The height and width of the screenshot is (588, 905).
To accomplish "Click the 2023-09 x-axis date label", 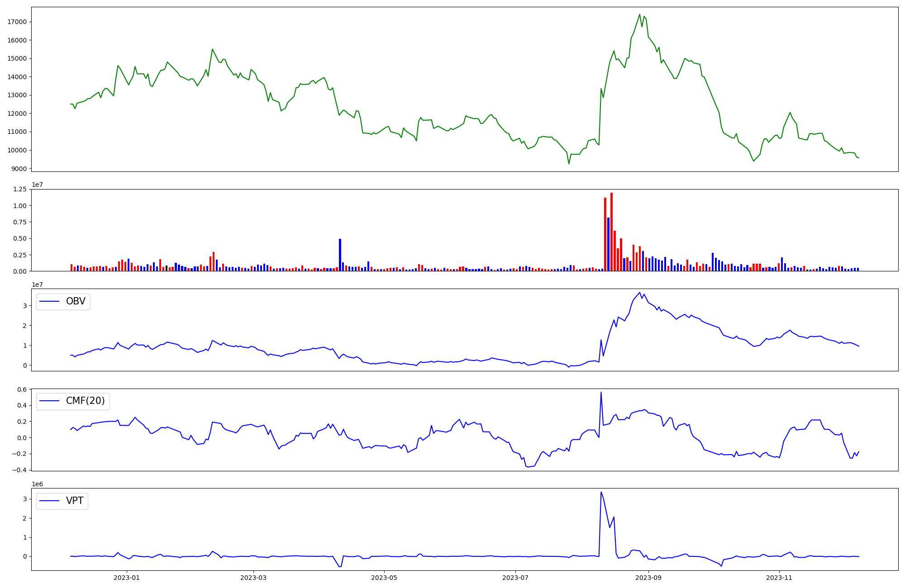I will [x=648, y=578].
